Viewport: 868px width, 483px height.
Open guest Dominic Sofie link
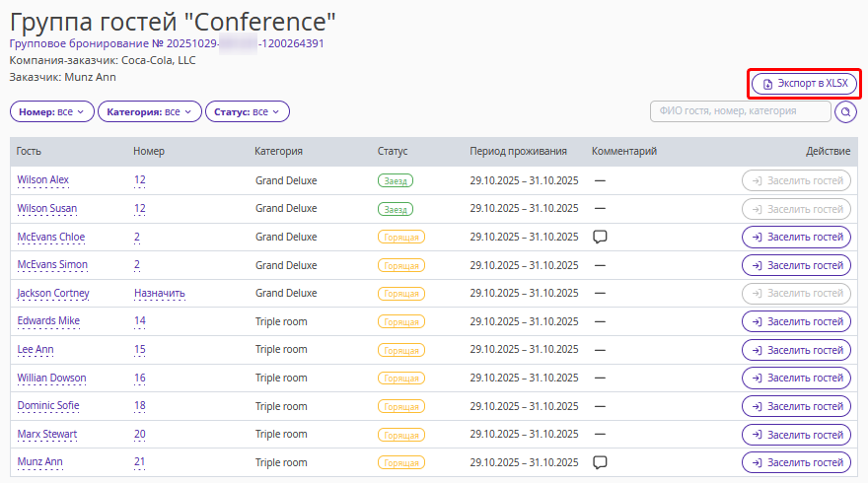tap(48, 406)
